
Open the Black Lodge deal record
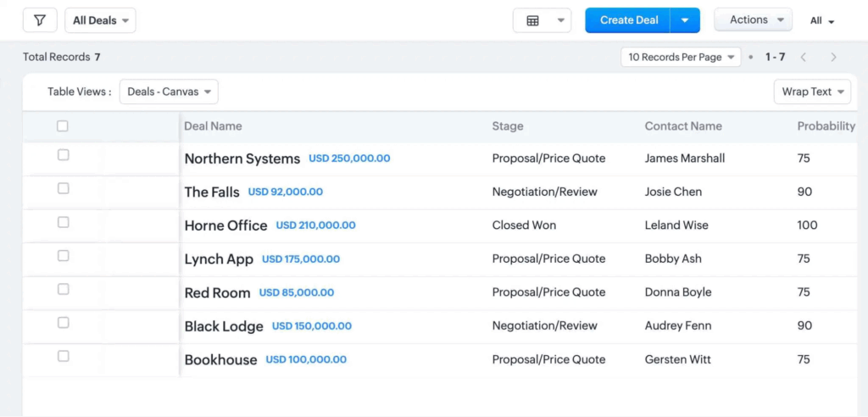click(x=224, y=326)
